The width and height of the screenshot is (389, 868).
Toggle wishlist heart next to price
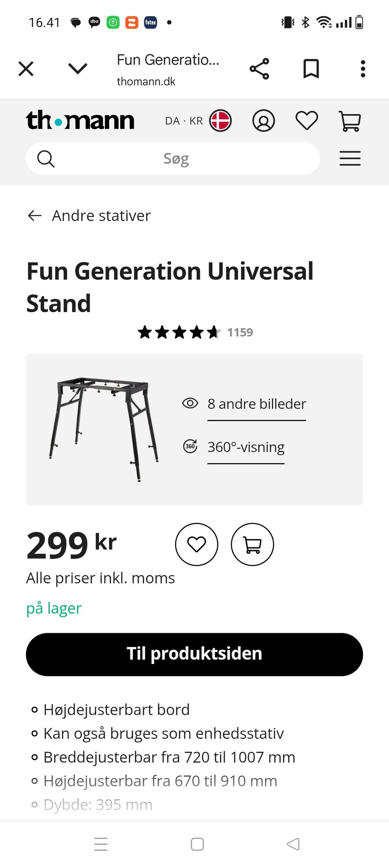click(197, 544)
